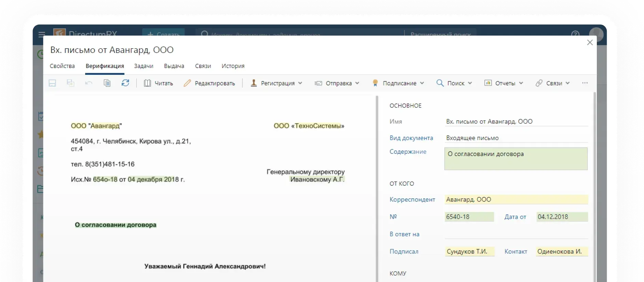This screenshot has height=282, width=644.
Task: Click the Входящее письмо field
Action: coord(516,138)
